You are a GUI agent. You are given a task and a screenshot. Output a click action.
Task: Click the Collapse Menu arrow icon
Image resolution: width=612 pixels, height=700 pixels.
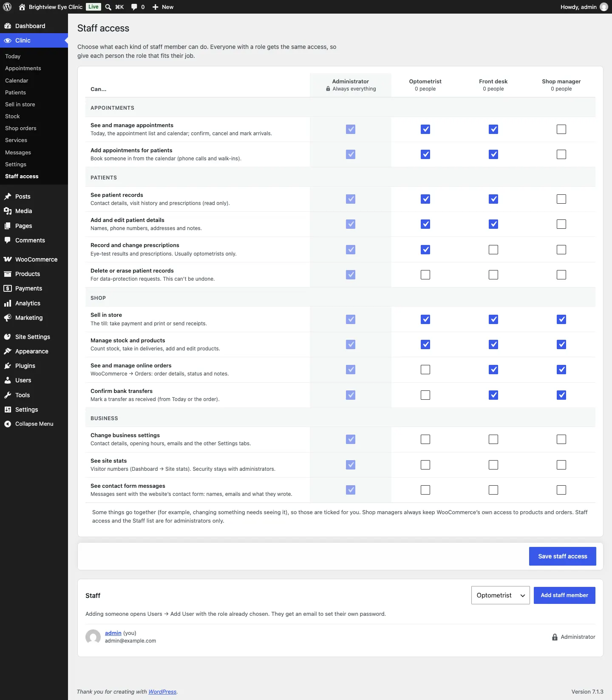pyautogui.click(x=8, y=424)
